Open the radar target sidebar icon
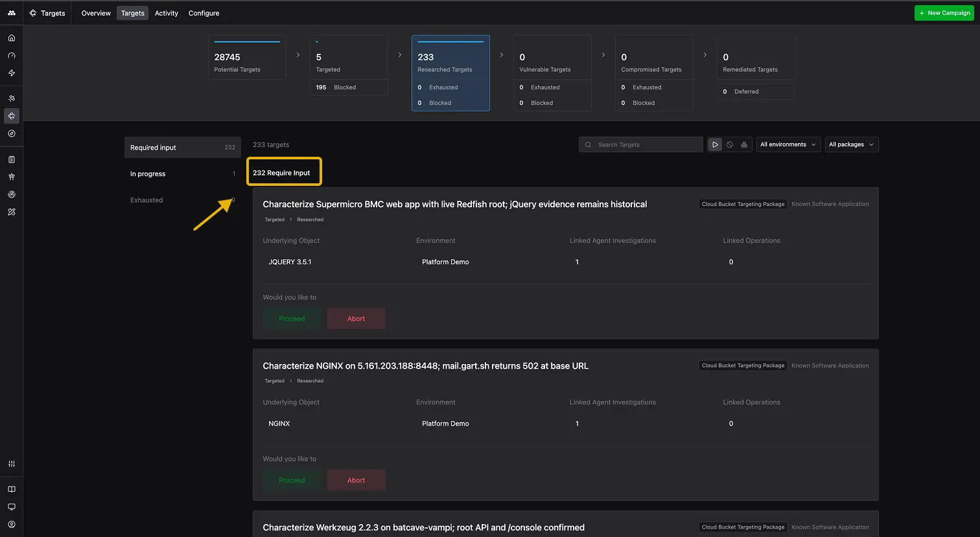Viewport: 980px width, 537px height. point(12,194)
